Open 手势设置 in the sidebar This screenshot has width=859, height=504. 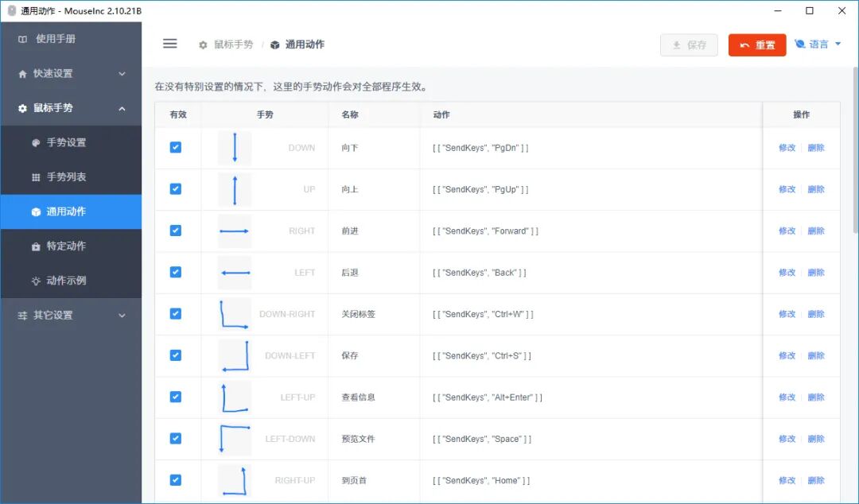[72, 142]
